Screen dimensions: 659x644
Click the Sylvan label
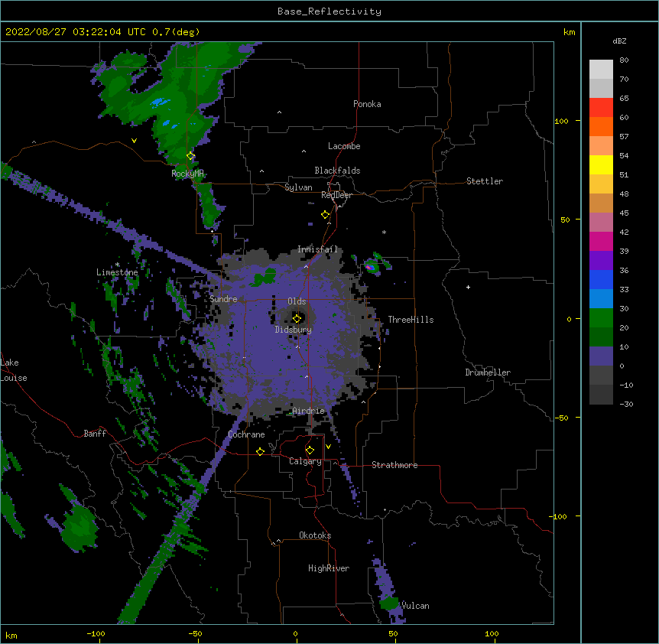(x=298, y=187)
